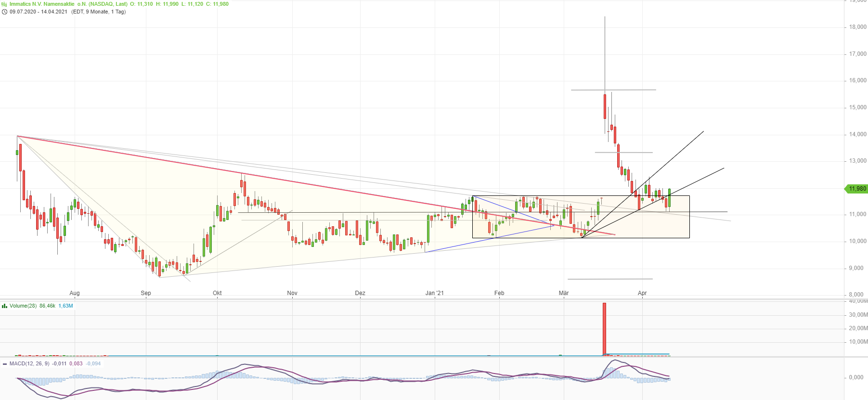The image size is (868, 400).
Task: Click the 18,000 price axis label
Action: [857, 27]
